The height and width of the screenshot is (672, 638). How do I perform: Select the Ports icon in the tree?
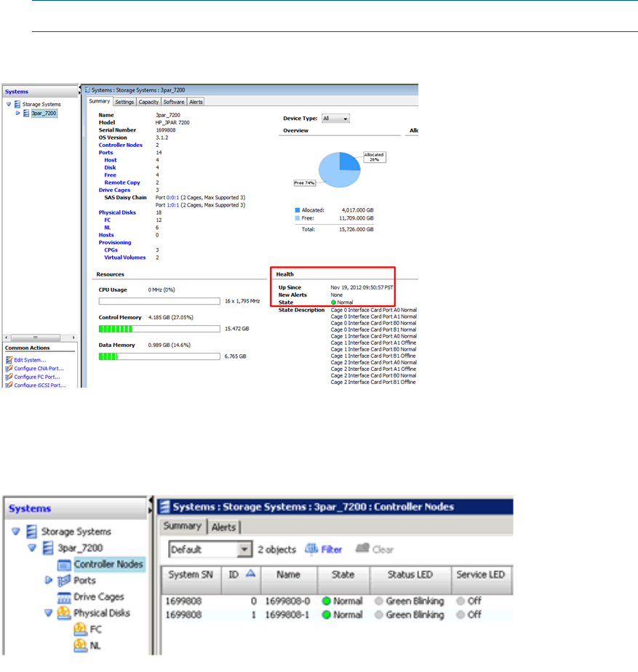pyautogui.click(x=64, y=580)
